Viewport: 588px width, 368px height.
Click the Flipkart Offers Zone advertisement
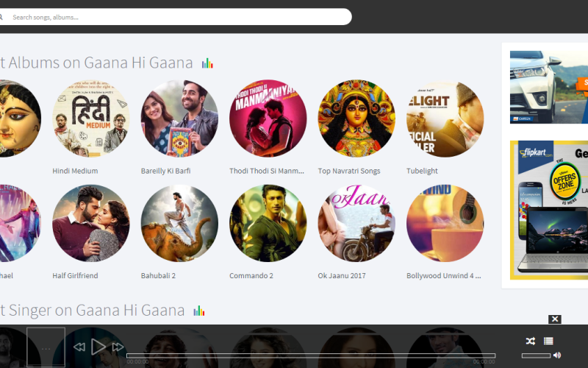tap(548, 210)
